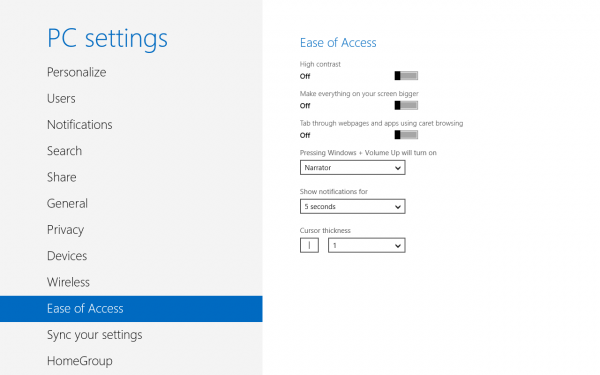600x375 pixels.
Task: Click the cursor thickness preview box
Action: tap(309, 245)
